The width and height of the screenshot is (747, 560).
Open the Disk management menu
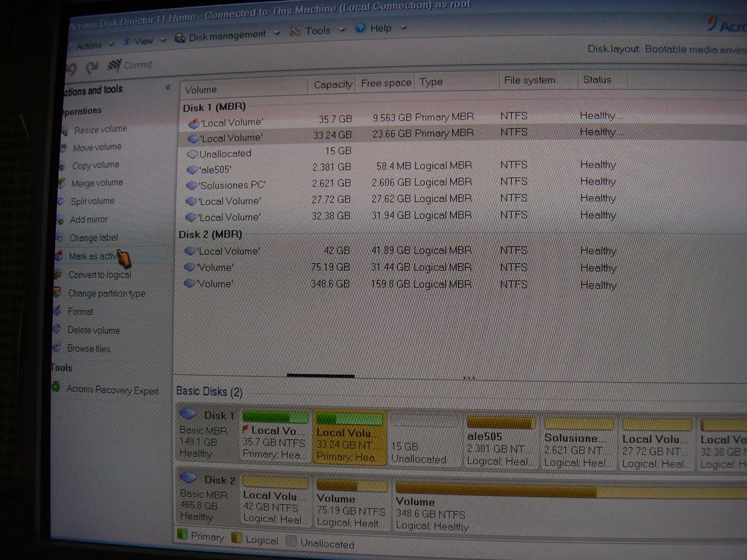[227, 35]
